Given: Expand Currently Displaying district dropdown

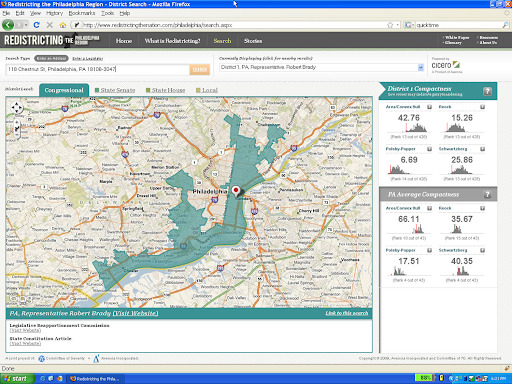Looking at the screenshot, I should 421,67.
